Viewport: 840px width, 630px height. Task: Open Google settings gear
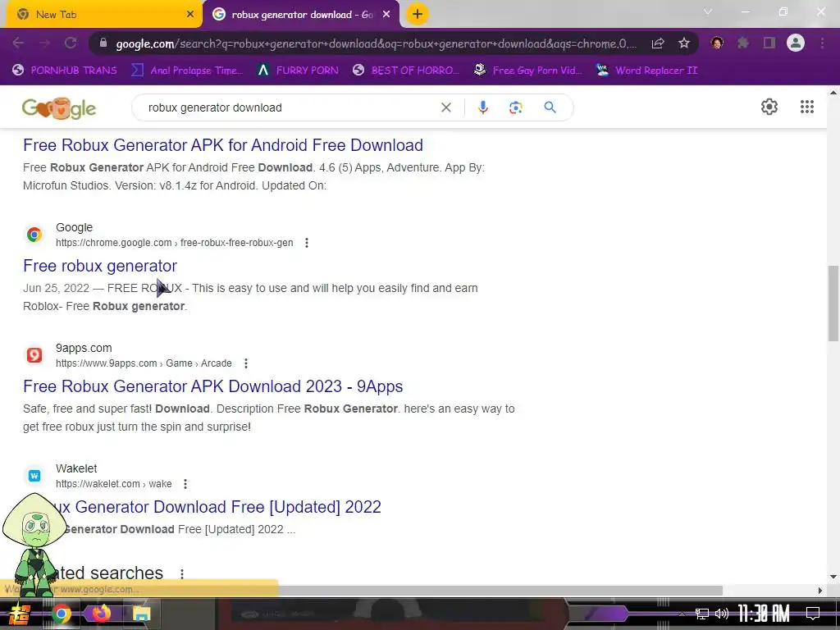pyautogui.click(x=769, y=107)
